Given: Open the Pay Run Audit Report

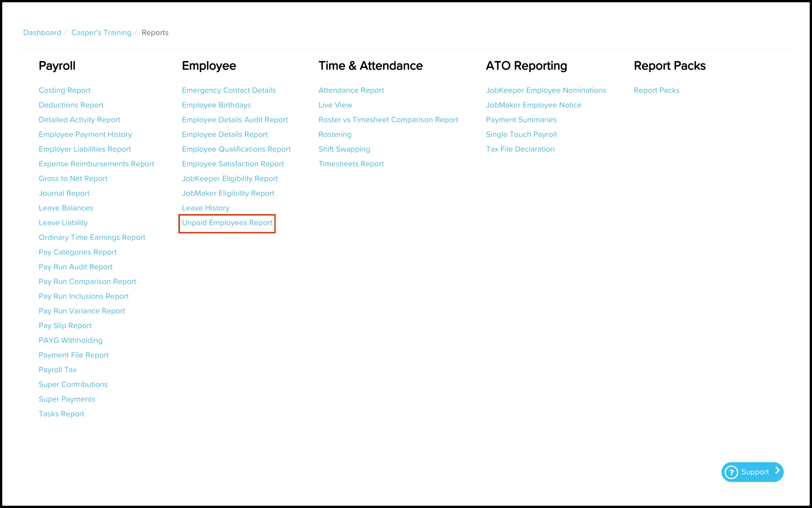Looking at the screenshot, I should coord(75,267).
